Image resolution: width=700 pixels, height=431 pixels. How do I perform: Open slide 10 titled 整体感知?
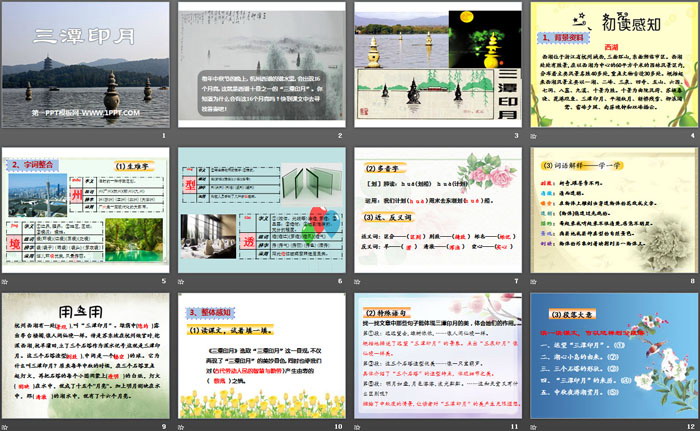[262, 359]
